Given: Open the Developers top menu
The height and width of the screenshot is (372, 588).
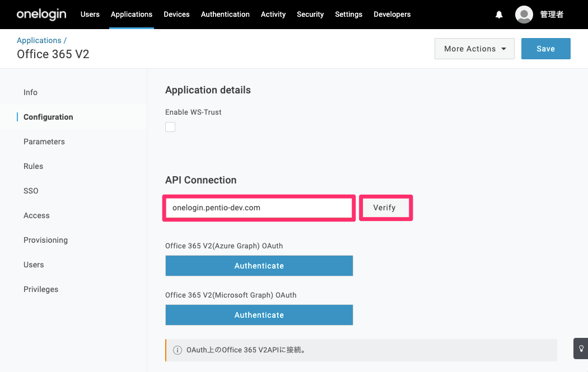Looking at the screenshot, I should [392, 14].
